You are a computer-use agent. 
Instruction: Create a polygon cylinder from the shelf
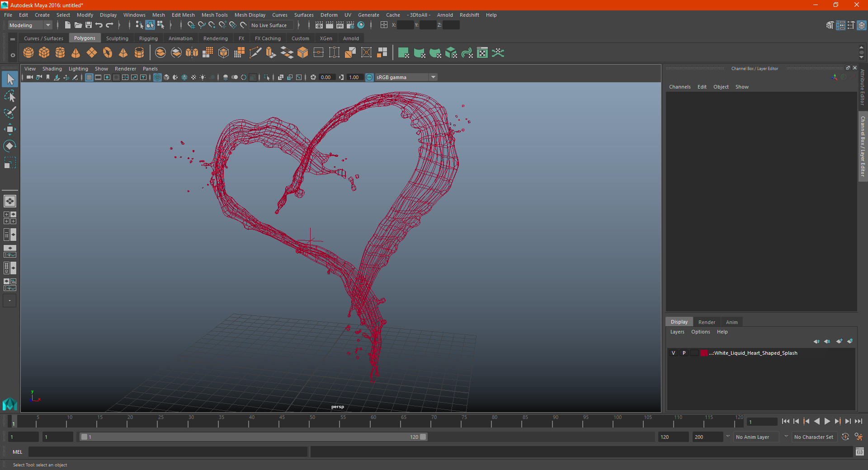[x=60, y=53]
